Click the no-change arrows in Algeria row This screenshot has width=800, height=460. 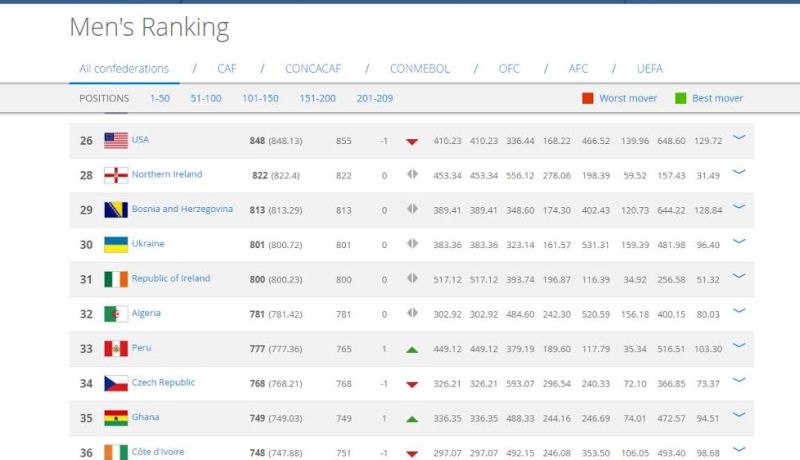412,313
